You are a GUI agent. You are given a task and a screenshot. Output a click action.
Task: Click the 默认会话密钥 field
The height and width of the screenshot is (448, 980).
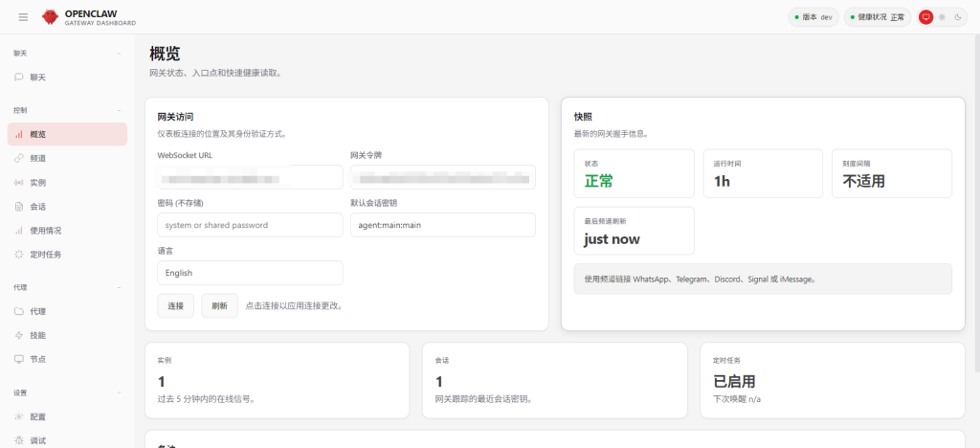coord(442,225)
